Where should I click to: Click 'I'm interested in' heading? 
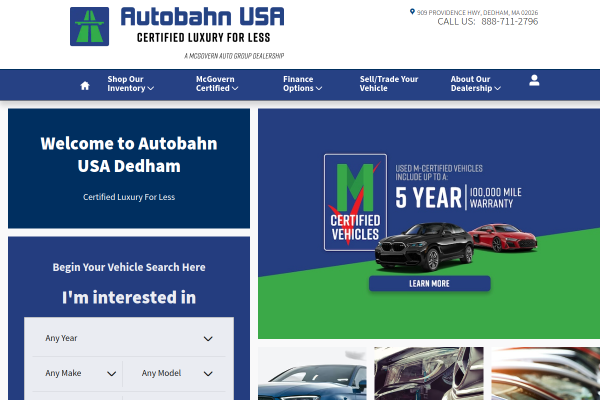point(129,297)
